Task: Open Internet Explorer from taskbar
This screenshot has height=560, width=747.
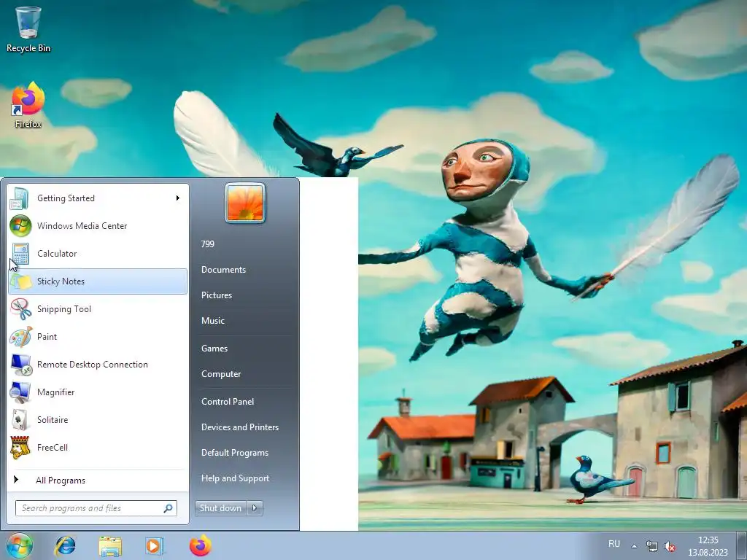Action: (65, 545)
